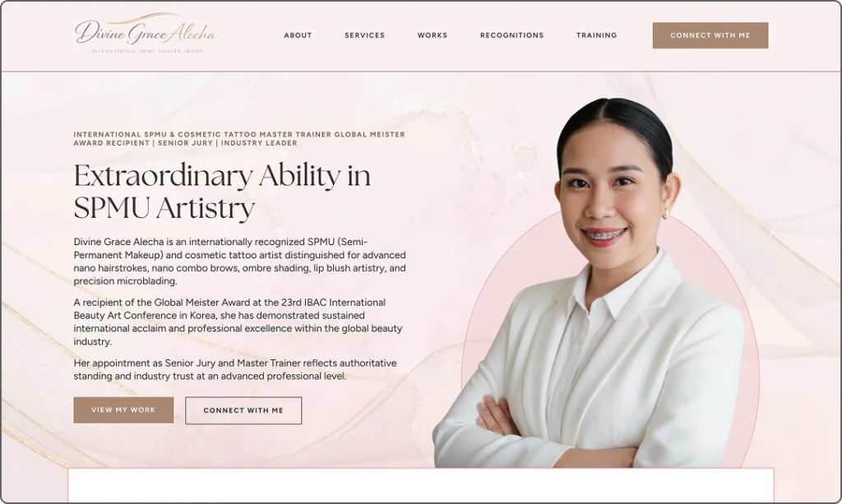The height and width of the screenshot is (504, 842).
Task: Click the outlined Connect With Me hero button
Action: tap(243, 410)
